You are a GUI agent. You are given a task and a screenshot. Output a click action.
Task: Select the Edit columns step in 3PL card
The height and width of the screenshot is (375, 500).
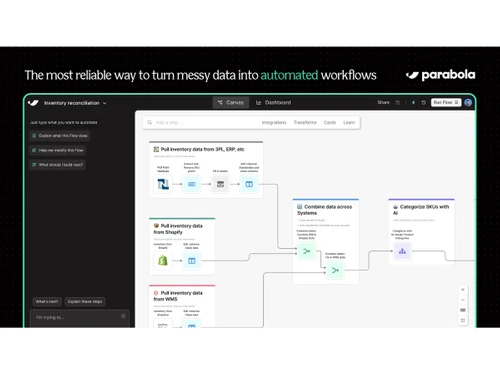click(249, 184)
